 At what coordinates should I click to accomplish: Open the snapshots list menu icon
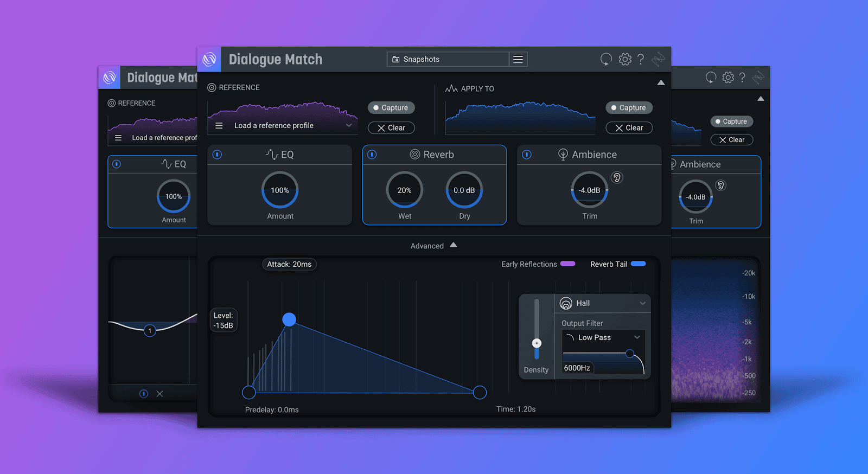click(518, 59)
